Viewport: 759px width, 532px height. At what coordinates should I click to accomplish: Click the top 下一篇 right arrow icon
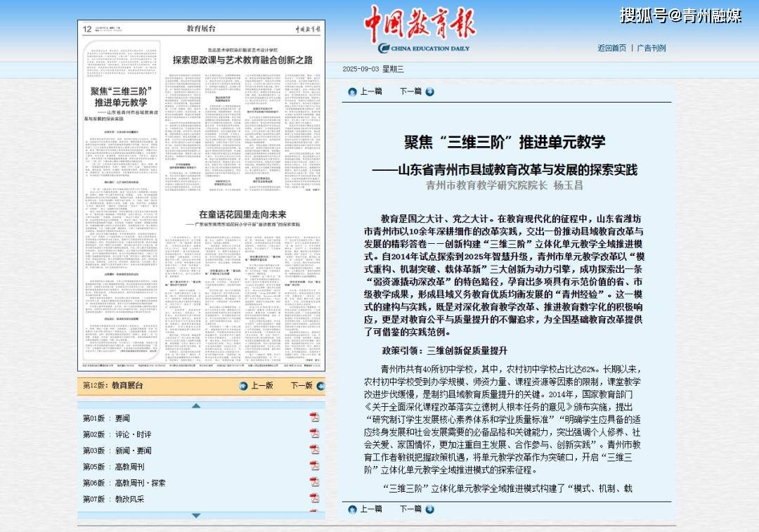tap(429, 91)
